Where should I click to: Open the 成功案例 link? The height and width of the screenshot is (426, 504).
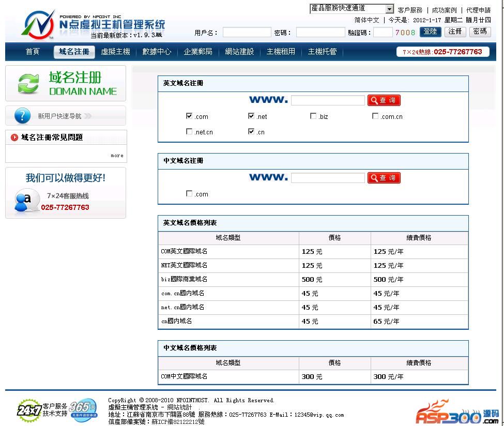[444, 10]
